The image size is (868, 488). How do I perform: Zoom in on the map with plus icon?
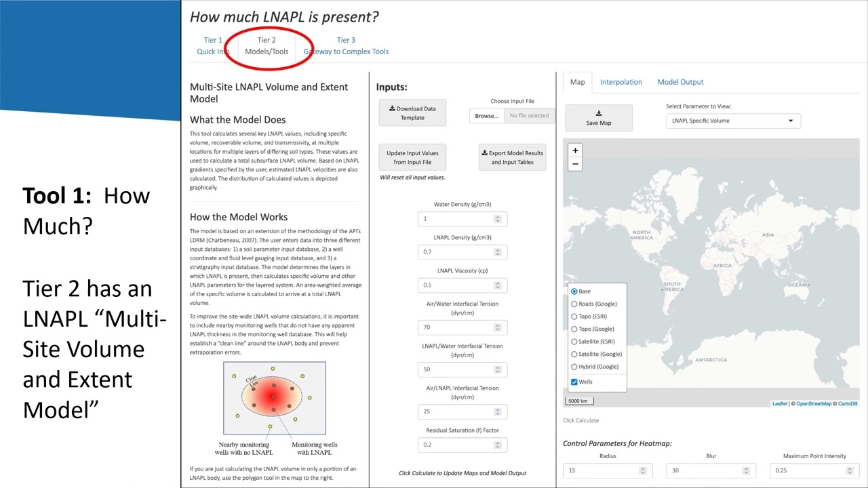coord(575,150)
